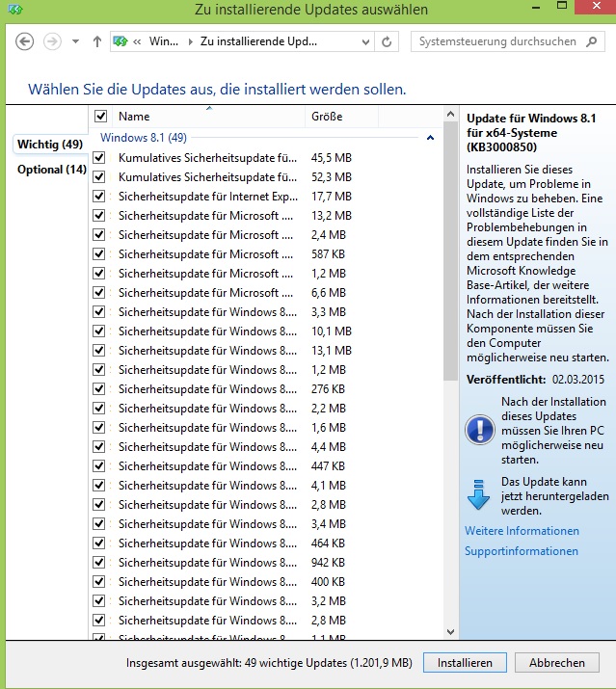The width and height of the screenshot is (616, 689).
Task: Click the forward navigation arrow
Action: pyautogui.click(x=52, y=41)
